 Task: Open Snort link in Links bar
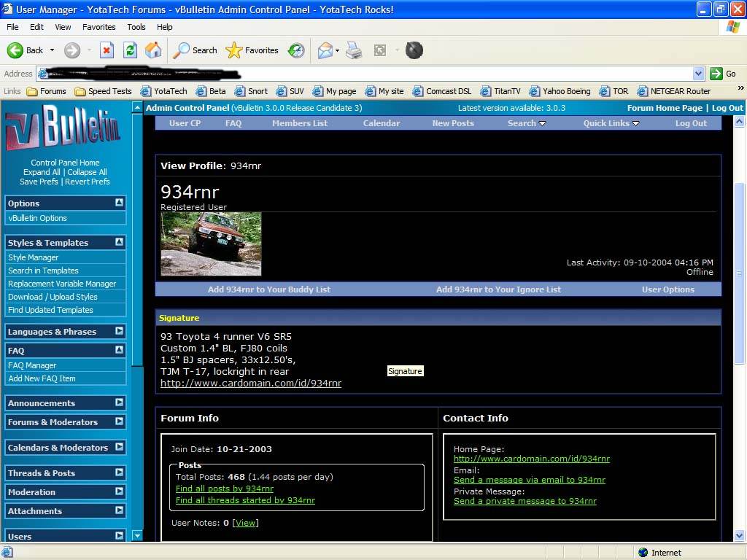pyautogui.click(x=251, y=91)
